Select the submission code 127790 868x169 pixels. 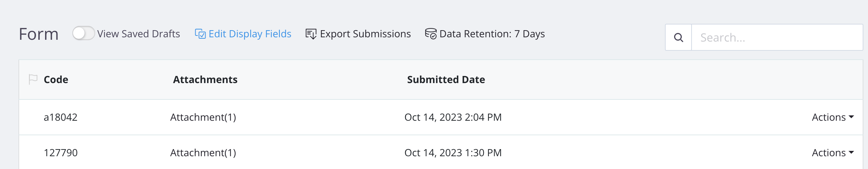click(x=60, y=153)
